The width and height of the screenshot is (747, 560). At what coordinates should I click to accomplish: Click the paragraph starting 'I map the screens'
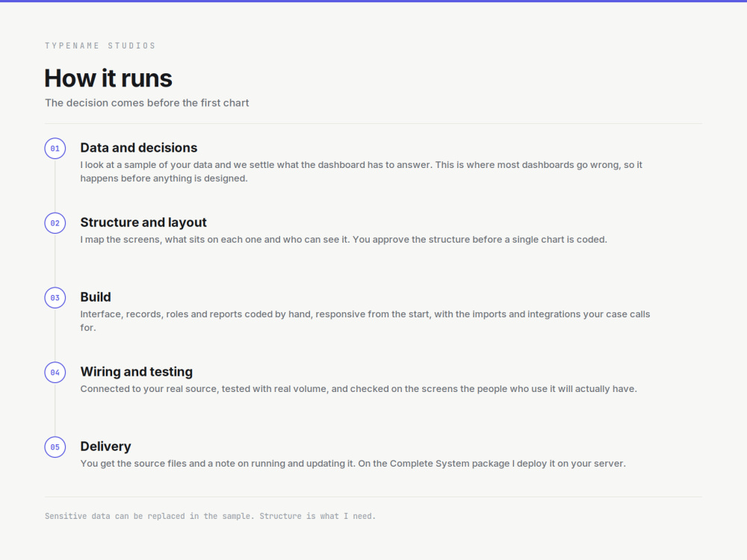[344, 240]
